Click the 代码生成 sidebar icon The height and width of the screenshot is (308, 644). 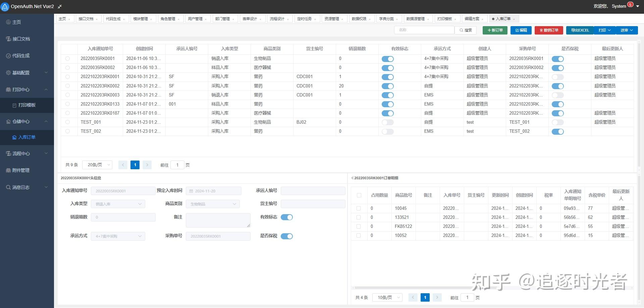8,56
